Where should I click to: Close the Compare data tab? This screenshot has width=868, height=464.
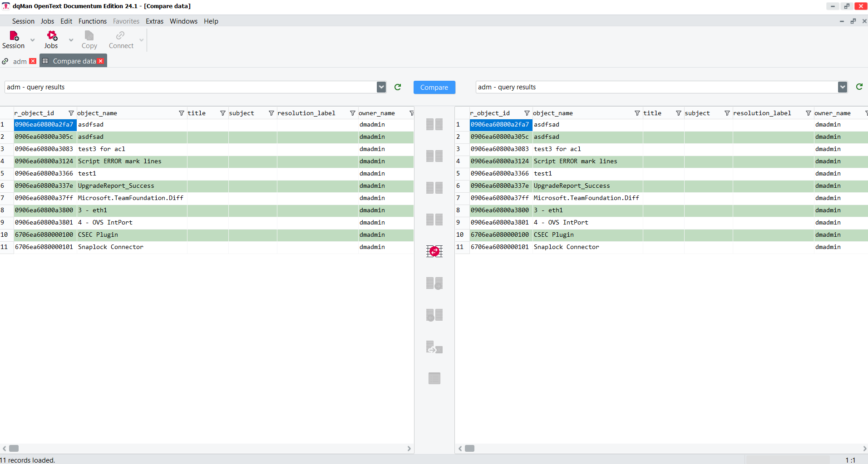[101, 61]
